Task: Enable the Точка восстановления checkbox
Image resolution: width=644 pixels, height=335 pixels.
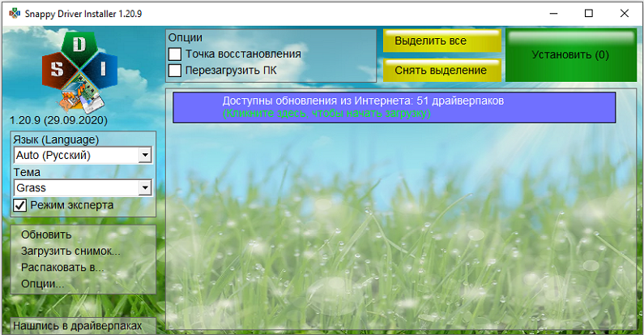Action: point(175,54)
